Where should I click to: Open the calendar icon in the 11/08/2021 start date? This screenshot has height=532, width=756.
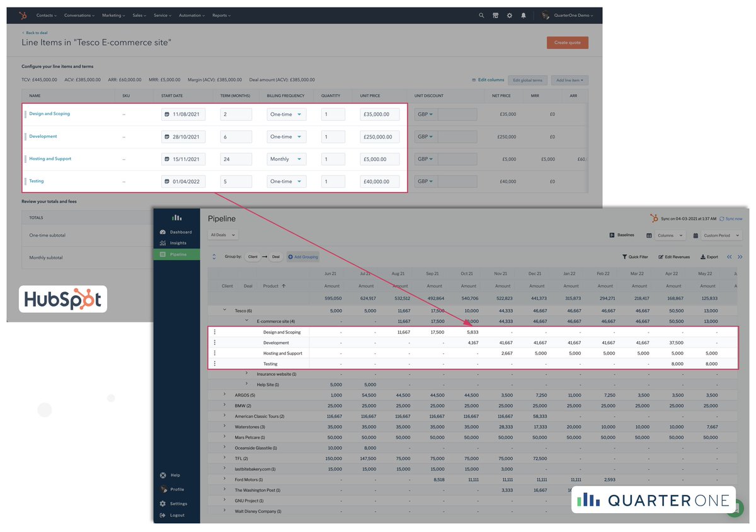pyautogui.click(x=167, y=115)
